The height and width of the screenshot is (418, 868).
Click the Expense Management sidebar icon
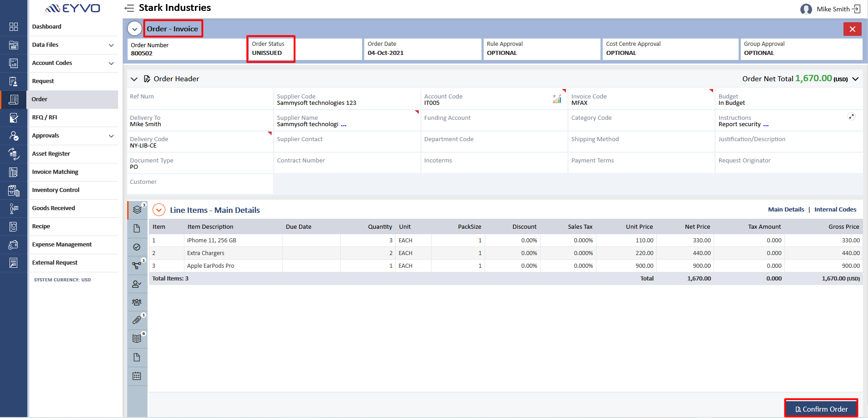[x=14, y=245]
